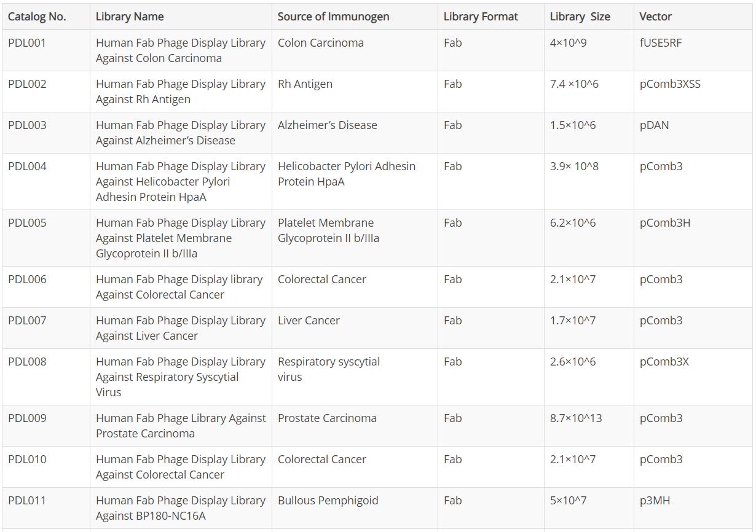756x532 pixels.
Task: Select the PDL010 Colorectal Cancer row
Action: [322, 459]
